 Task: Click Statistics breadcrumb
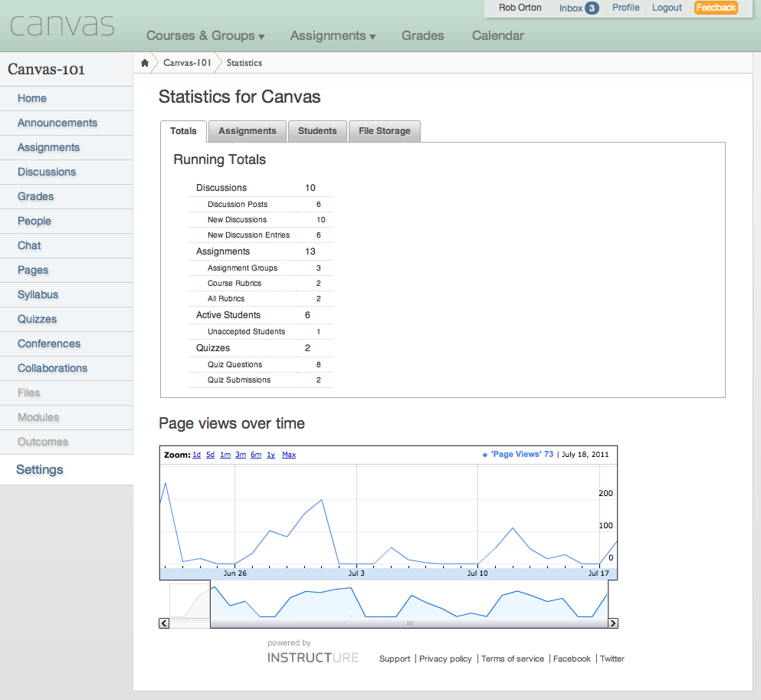(x=244, y=63)
